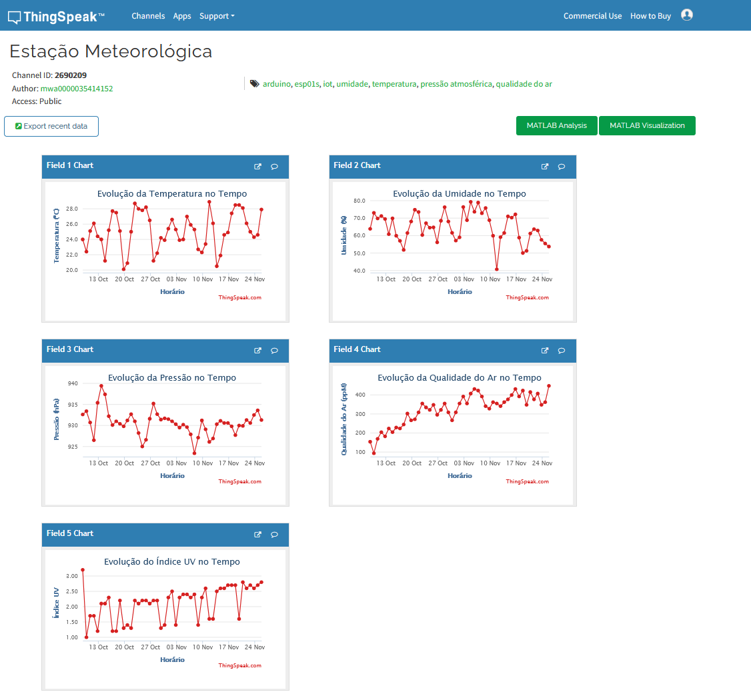Expand the Support dropdown menu
The width and height of the screenshot is (751, 700).
(217, 16)
